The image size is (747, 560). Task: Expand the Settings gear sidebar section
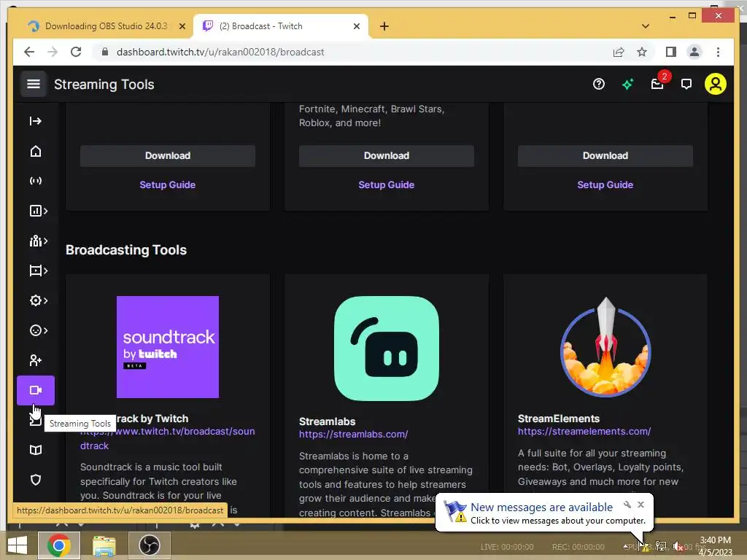[38, 300]
